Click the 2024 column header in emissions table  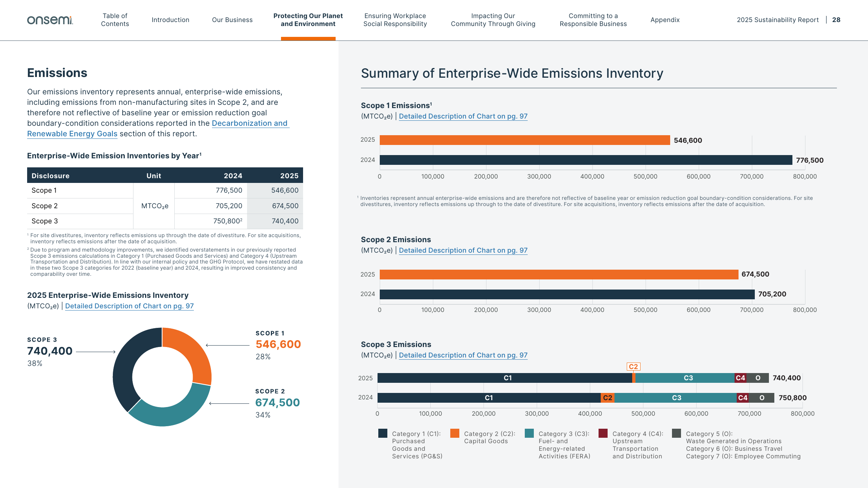click(233, 176)
